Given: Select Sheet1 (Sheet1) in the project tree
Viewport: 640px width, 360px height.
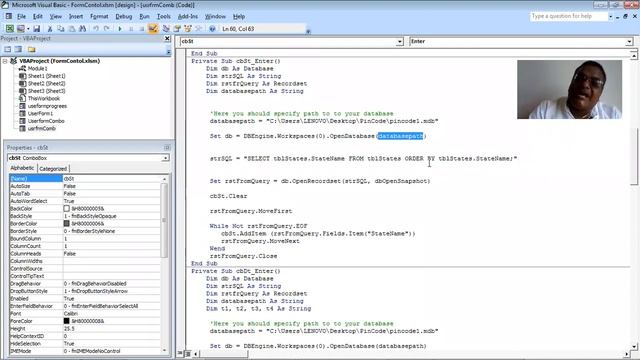Looking at the screenshot, I should (x=46, y=76).
